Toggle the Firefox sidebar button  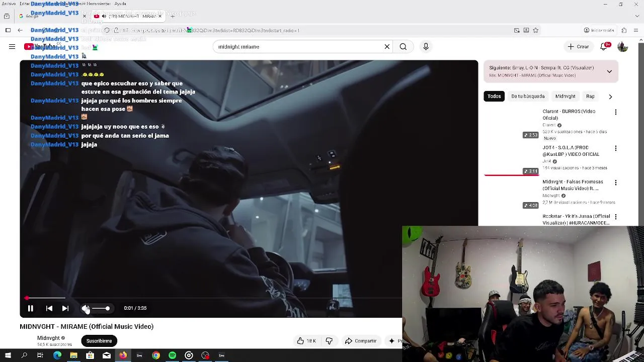[8, 30]
